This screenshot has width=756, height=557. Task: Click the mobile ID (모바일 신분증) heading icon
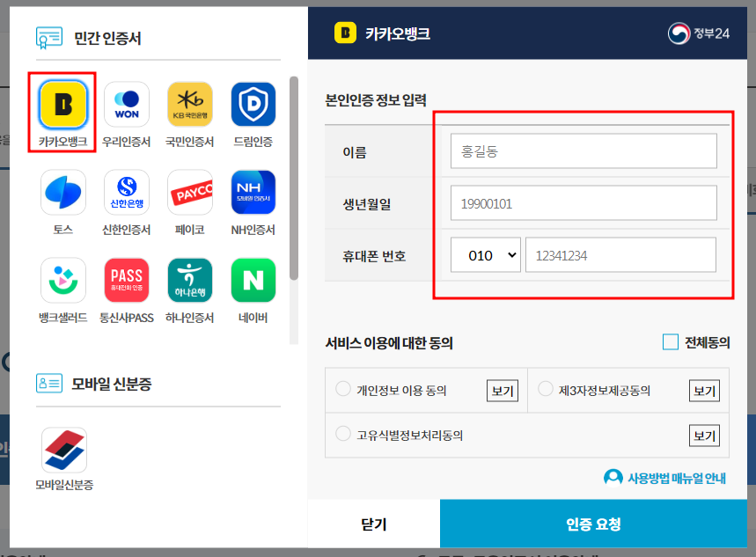click(49, 384)
